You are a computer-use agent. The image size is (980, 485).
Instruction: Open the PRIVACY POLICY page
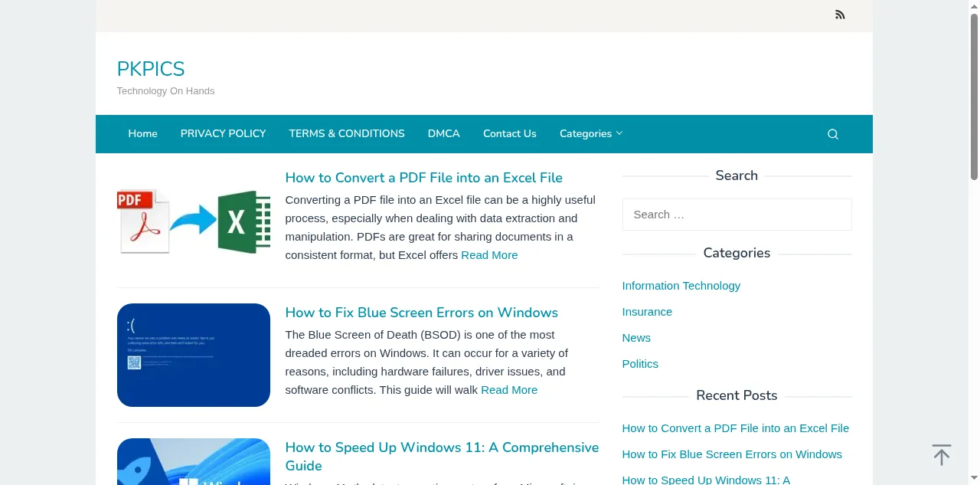click(x=223, y=133)
